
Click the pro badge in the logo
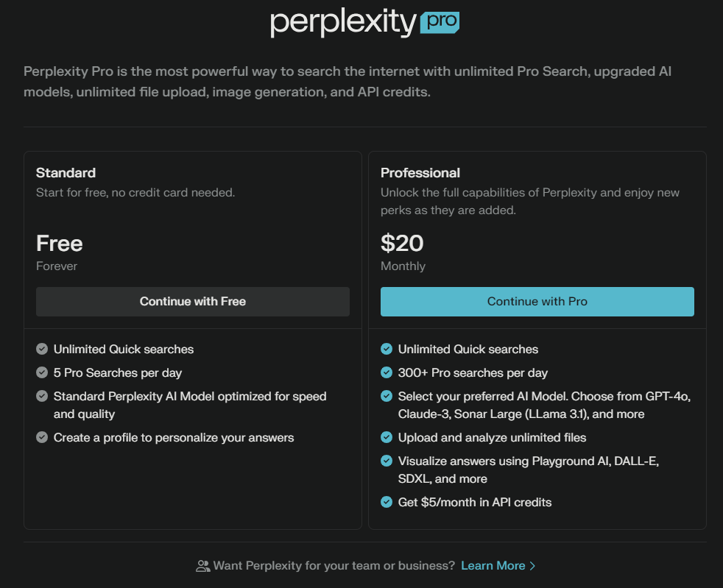point(440,23)
